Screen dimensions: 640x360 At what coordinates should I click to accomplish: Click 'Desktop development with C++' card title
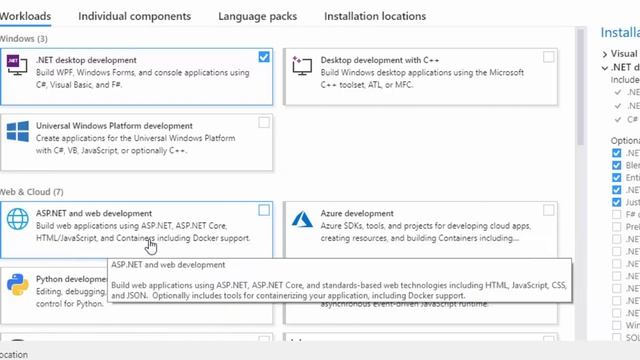tap(380, 60)
